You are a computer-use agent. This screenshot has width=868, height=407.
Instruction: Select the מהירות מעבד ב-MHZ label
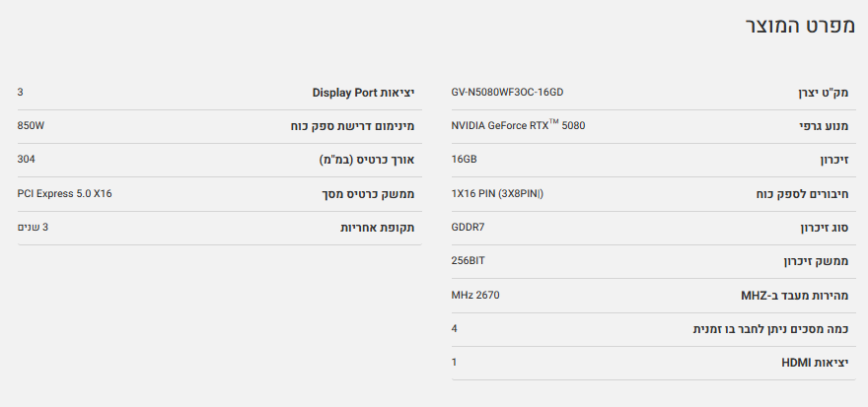798,295
